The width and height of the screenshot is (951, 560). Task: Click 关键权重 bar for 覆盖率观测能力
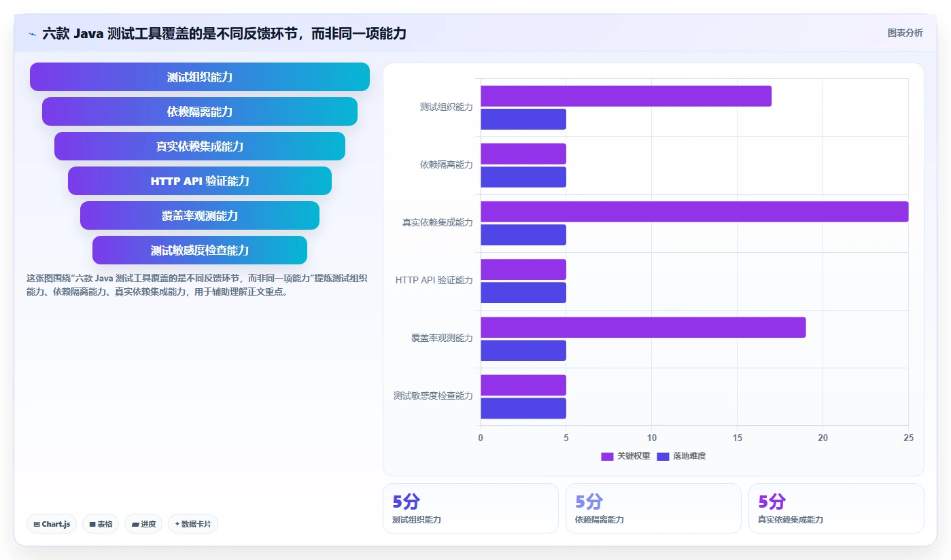pos(643,327)
